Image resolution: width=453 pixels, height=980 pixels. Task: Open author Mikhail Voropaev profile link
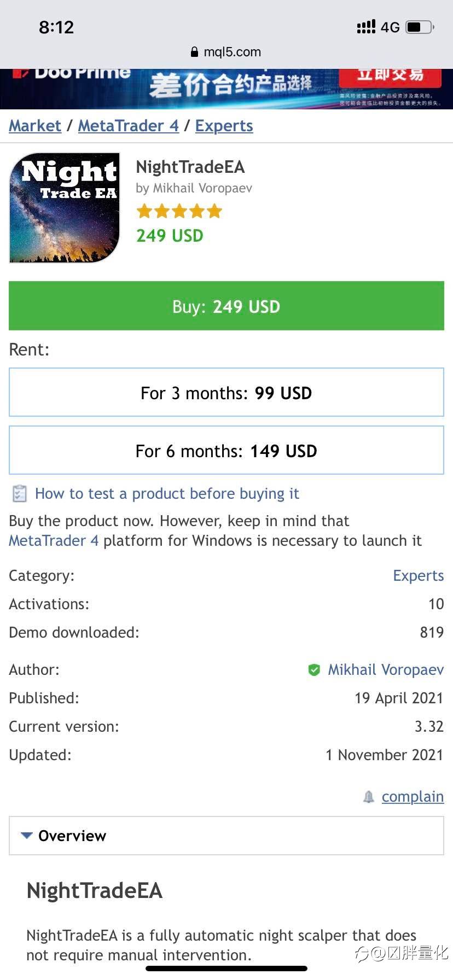coord(386,670)
